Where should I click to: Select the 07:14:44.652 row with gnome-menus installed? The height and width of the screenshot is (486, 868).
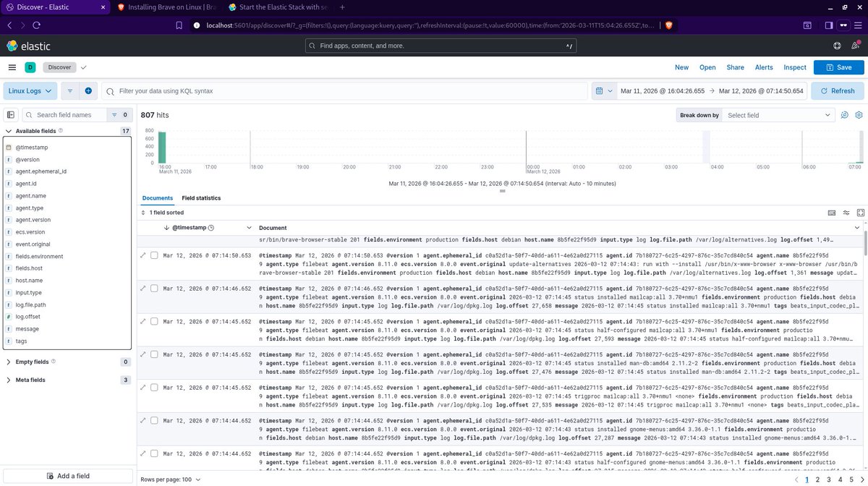[154, 421]
